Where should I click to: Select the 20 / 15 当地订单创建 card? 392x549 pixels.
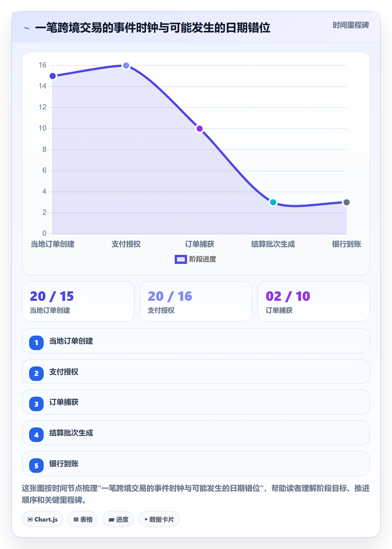coord(78,301)
